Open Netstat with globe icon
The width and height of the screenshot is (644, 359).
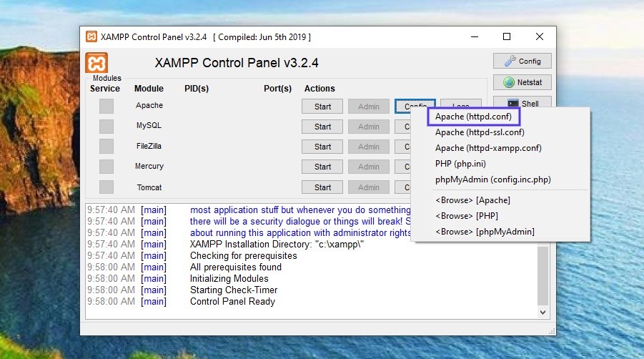coord(522,82)
